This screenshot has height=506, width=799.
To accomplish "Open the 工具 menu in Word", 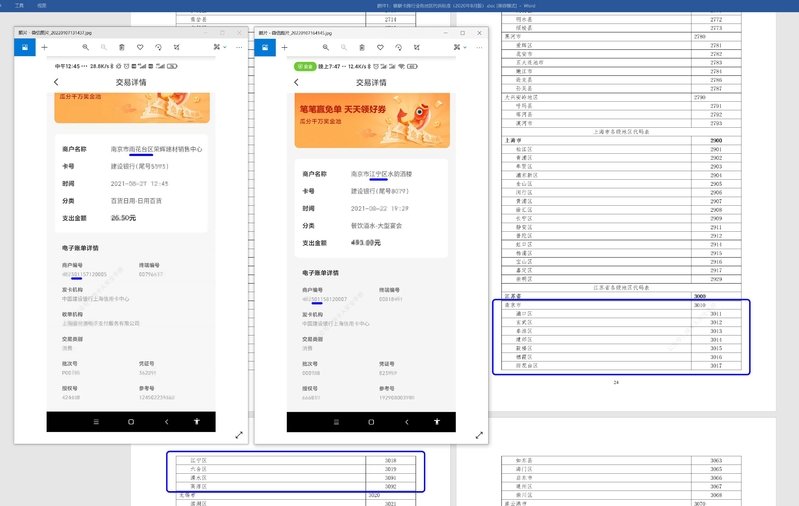I will point(19,6).
